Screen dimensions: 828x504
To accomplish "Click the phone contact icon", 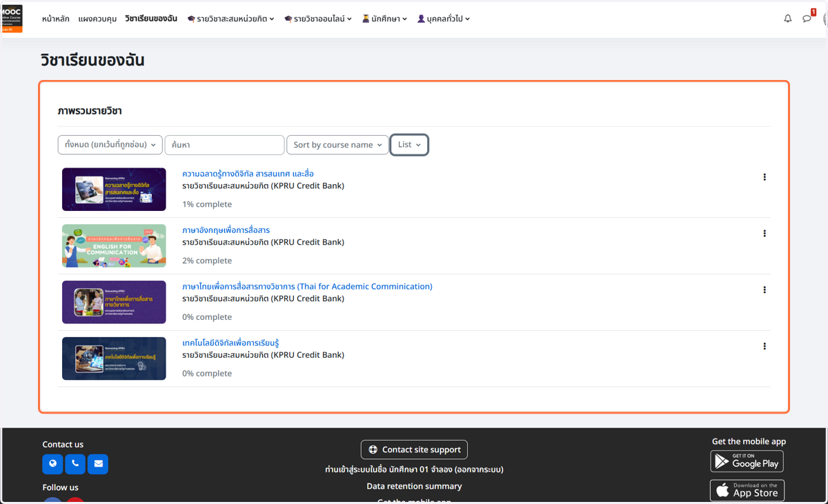I will pos(75,464).
